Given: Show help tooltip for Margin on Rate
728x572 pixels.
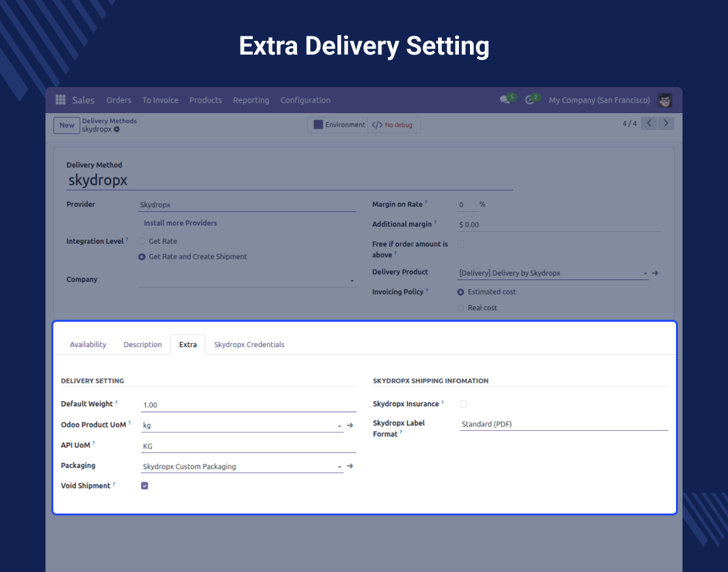Looking at the screenshot, I should point(426,202).
